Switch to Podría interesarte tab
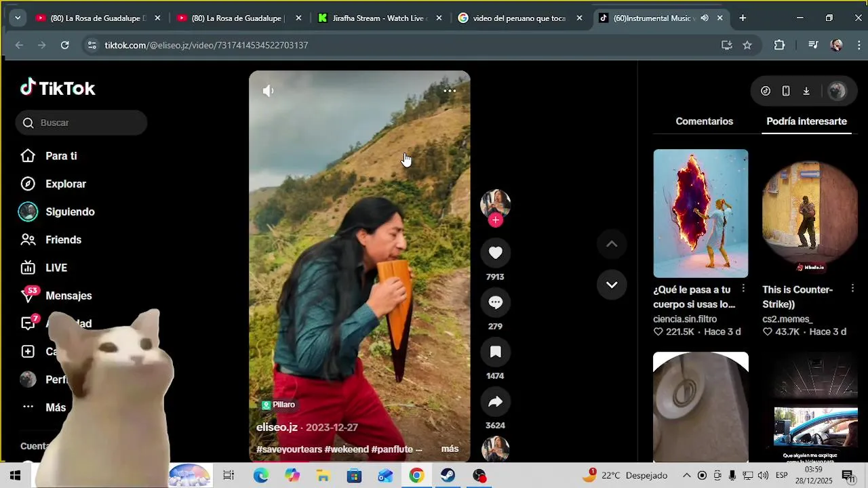Viewport: 868px width, 488px height. 806,121
